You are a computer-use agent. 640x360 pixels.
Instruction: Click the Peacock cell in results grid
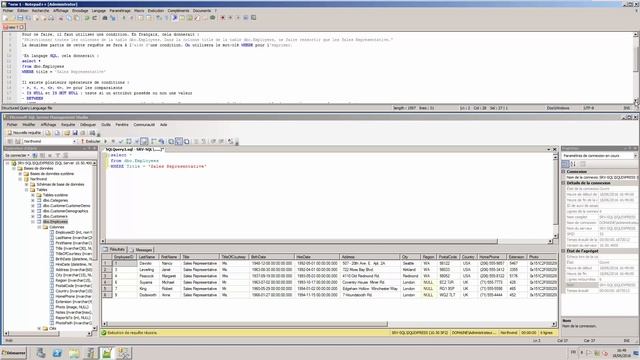point(148,276)
